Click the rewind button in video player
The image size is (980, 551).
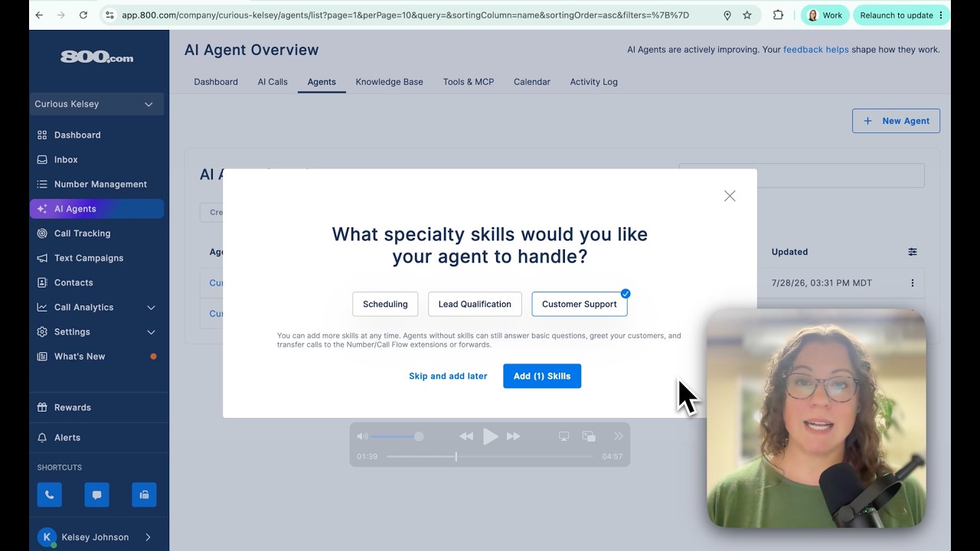point(466,436)
